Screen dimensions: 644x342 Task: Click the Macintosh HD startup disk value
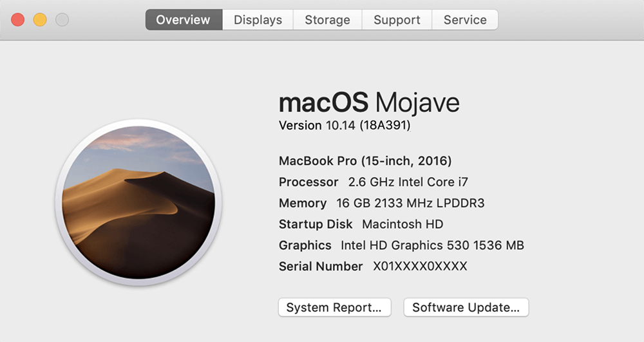402,224
